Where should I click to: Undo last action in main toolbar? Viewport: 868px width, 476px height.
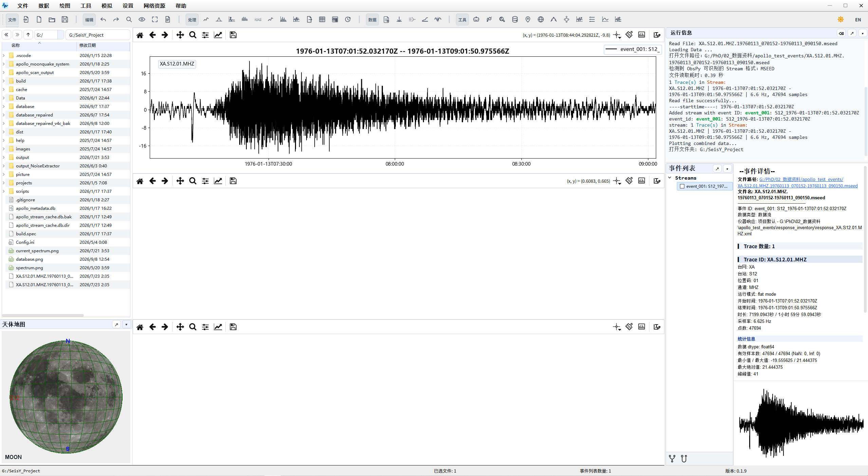tap(103, 19)
